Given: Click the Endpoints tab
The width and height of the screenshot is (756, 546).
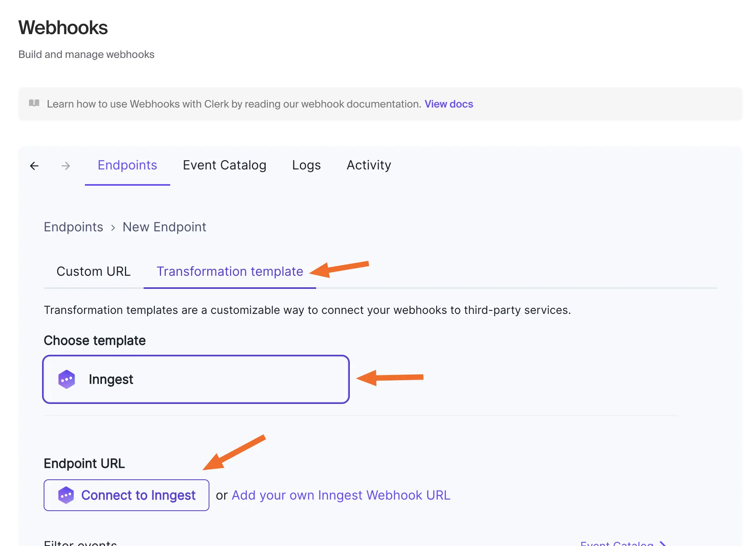Looking at the screenshot, I should (x=127, y=165).
